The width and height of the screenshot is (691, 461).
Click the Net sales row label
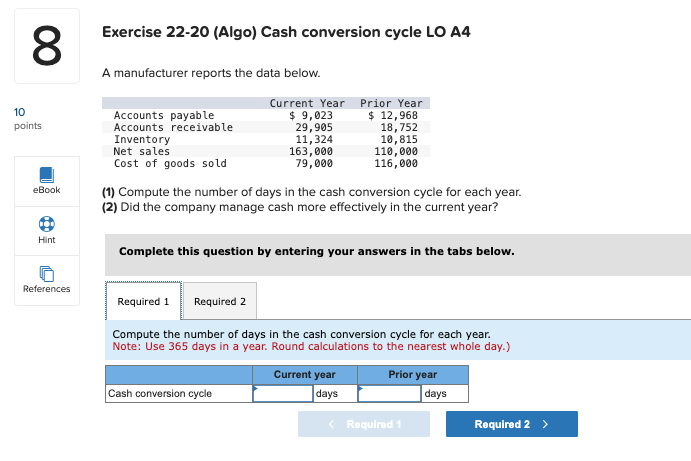click(141, 151)
